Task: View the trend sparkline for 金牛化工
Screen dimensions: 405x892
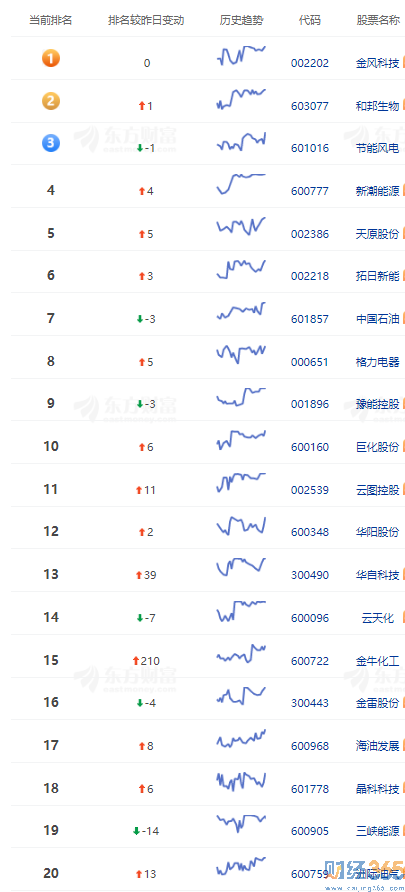Action: coord(241,654)
